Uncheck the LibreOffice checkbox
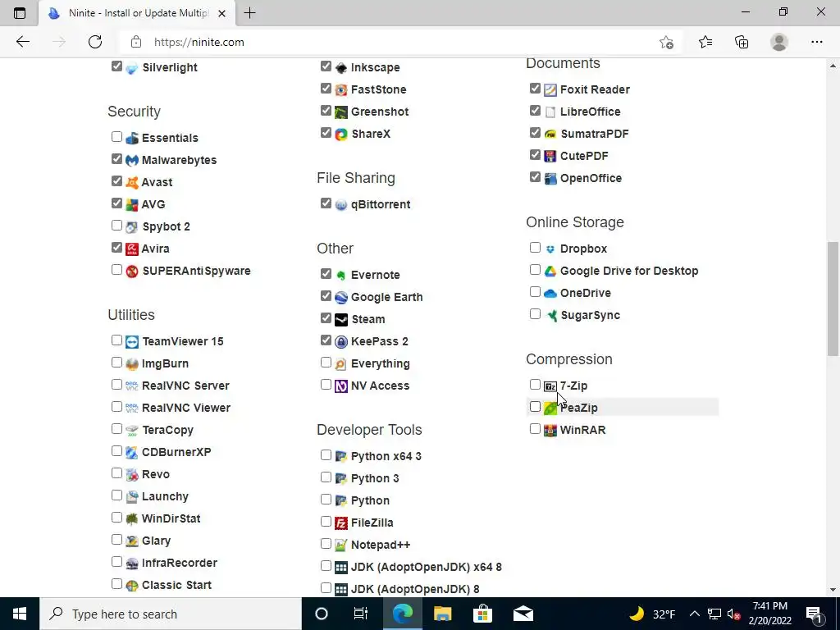 [x=535, y=111]
